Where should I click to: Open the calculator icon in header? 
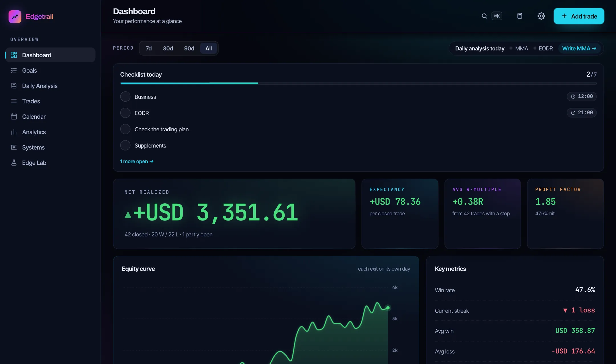[x=520, y=16]
